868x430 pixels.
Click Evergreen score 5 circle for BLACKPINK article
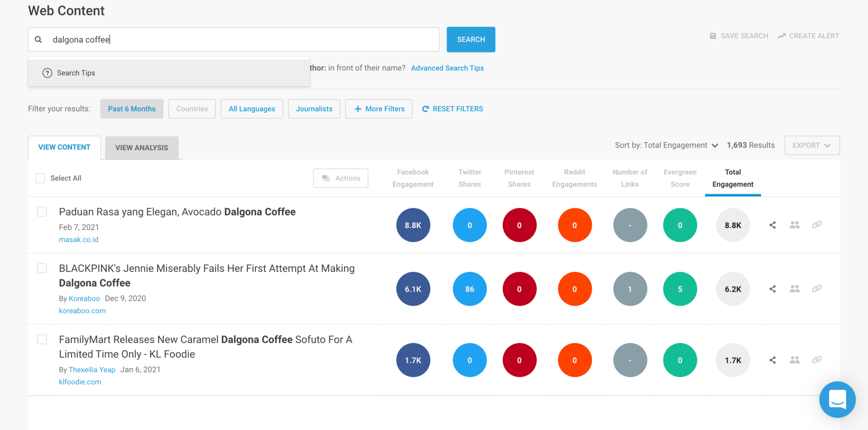(x=680, y=289)
